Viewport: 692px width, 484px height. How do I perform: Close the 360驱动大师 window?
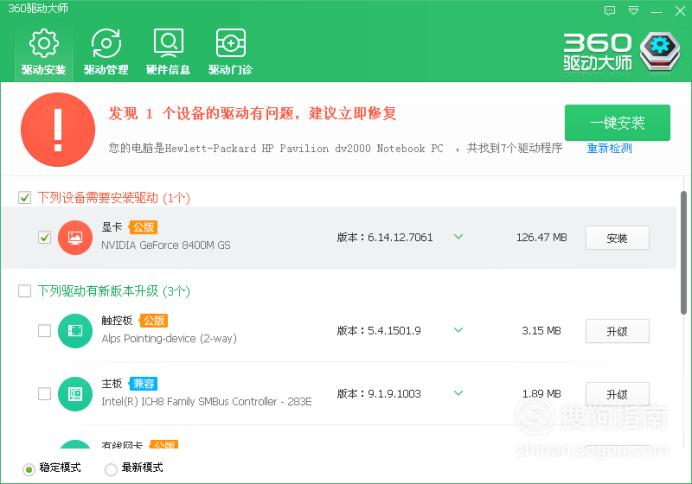680,11
